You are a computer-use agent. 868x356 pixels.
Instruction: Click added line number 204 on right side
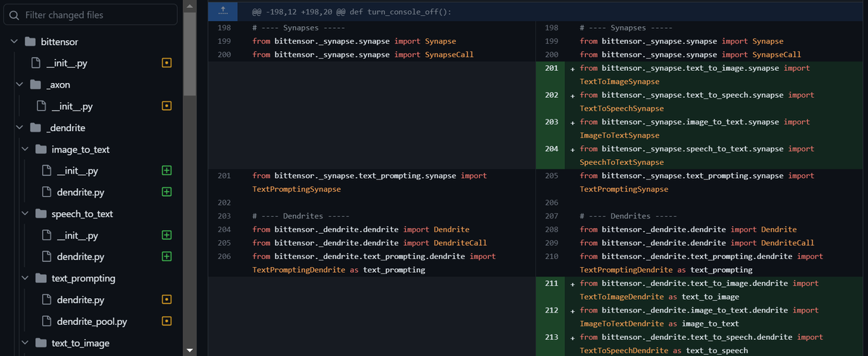(x=551, y=149)
